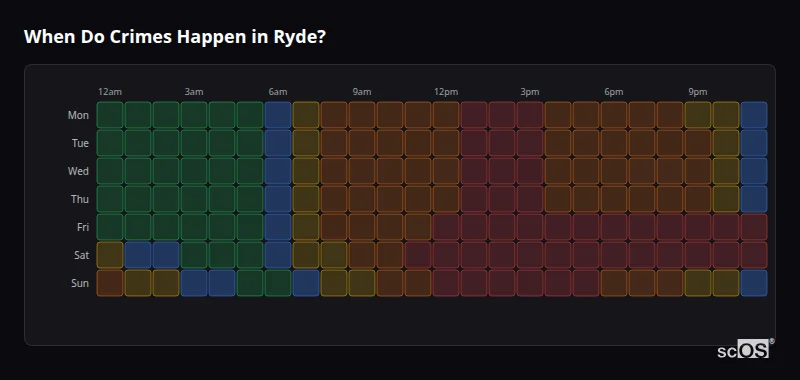
Task: Click the '12pm' hour label
Action: click(x=446, y=92)
